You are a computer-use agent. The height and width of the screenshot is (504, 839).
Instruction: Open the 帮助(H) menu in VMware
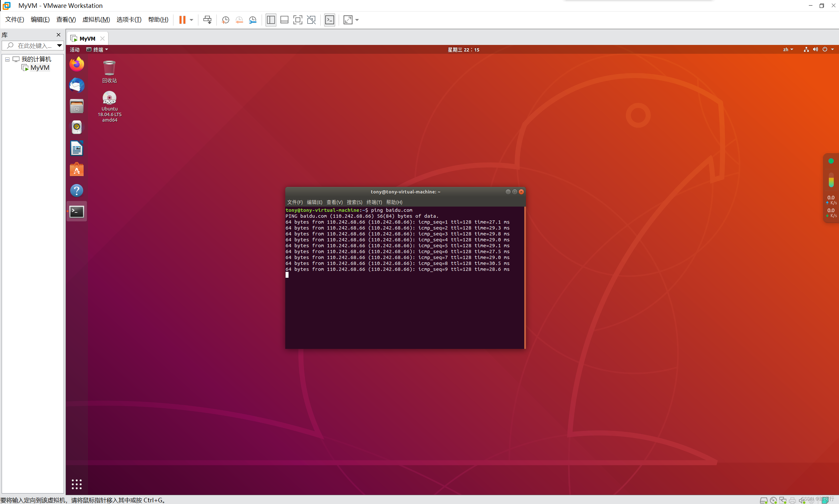click(x=158, y=19)
